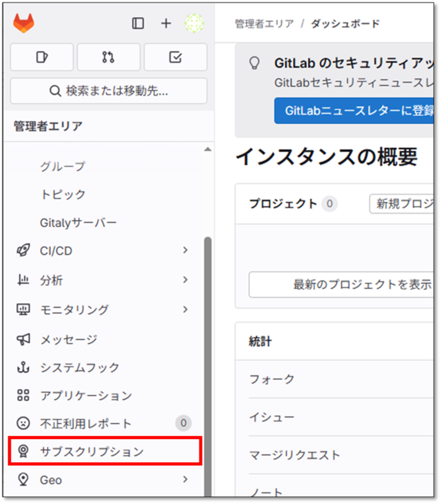
Task: Click the フォーク statistics row
Action: point(341,379)
